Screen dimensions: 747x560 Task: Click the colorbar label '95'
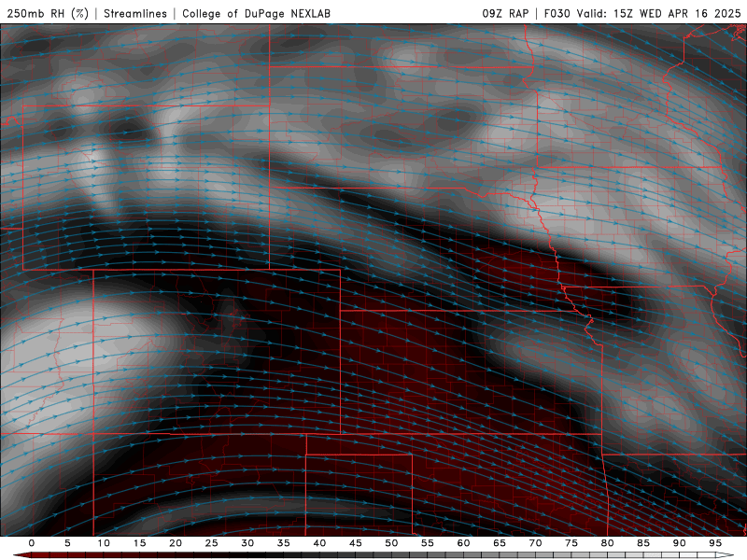(x=715, y=543)
